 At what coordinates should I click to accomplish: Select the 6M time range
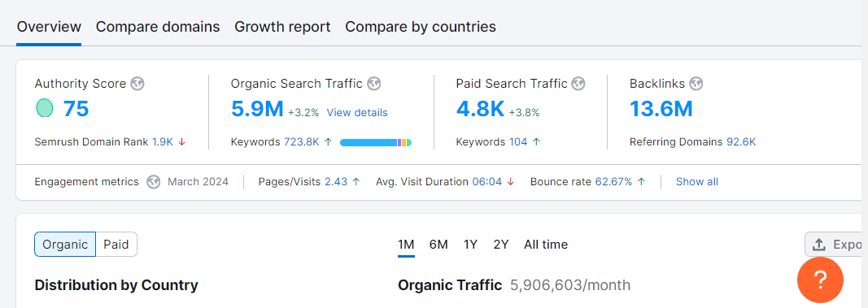(438, 245)
